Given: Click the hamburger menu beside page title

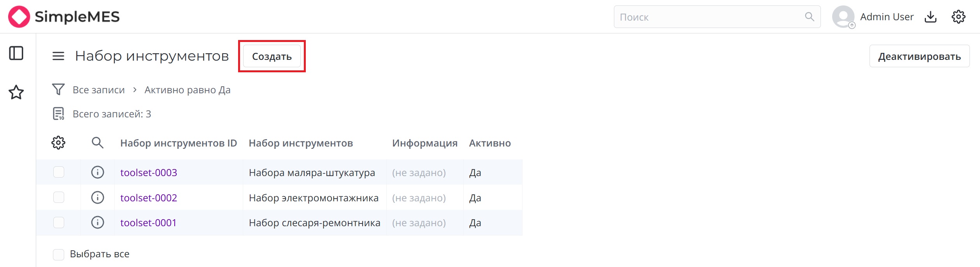Looking at the screenshot, I should (x=58, y=56).
